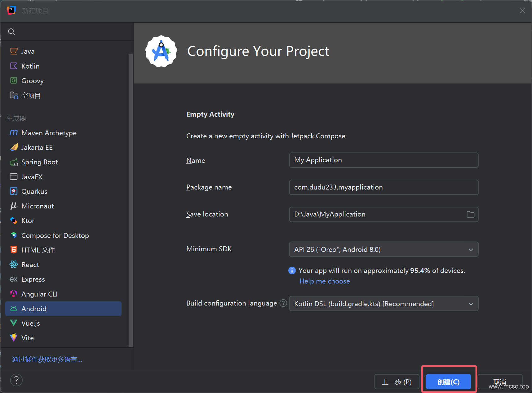Select Express list entry text

tap(33, 279)
